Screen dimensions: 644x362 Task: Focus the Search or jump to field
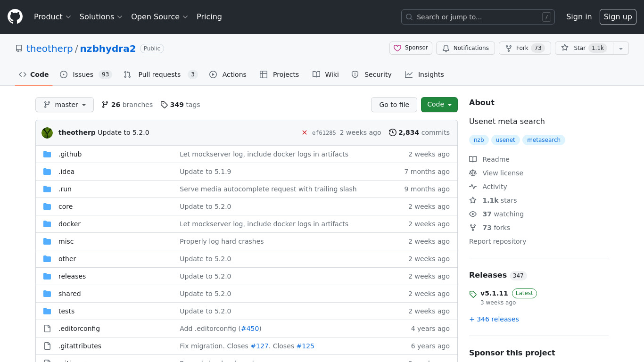click(x=478, y=17)
